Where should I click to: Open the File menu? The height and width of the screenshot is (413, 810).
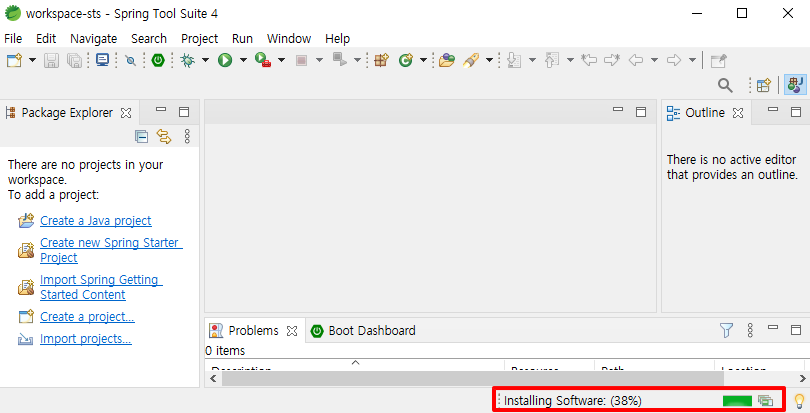13,39
